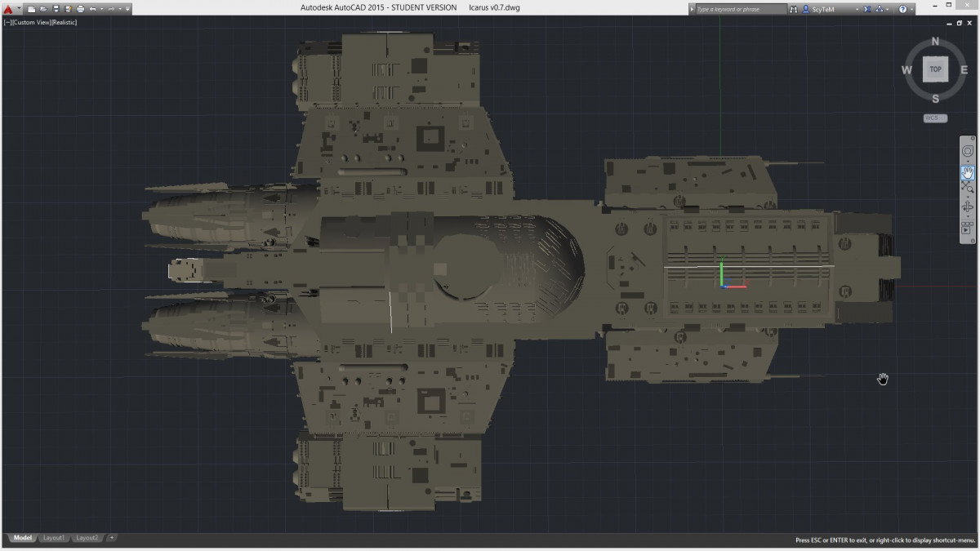The width and height of the screenshot is (980, 551).
Task: Click the Plot (print) icon
Action: pyautogui.click(x=80, y=8)
